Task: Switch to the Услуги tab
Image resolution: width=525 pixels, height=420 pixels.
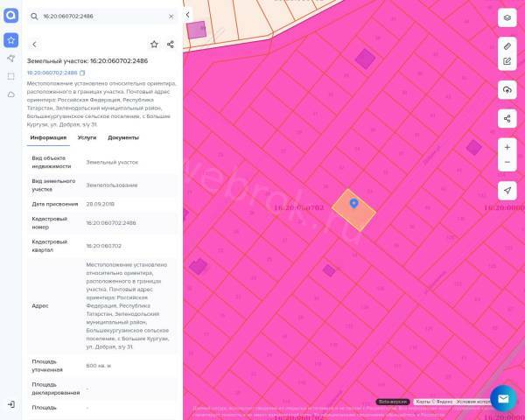Action: (87, 137)
